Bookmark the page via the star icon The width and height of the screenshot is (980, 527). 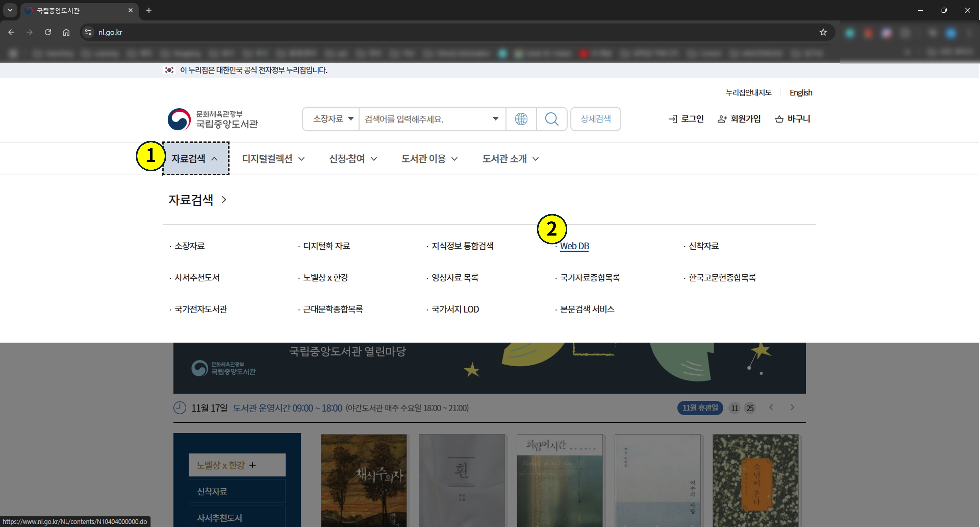tap(823, 32)
